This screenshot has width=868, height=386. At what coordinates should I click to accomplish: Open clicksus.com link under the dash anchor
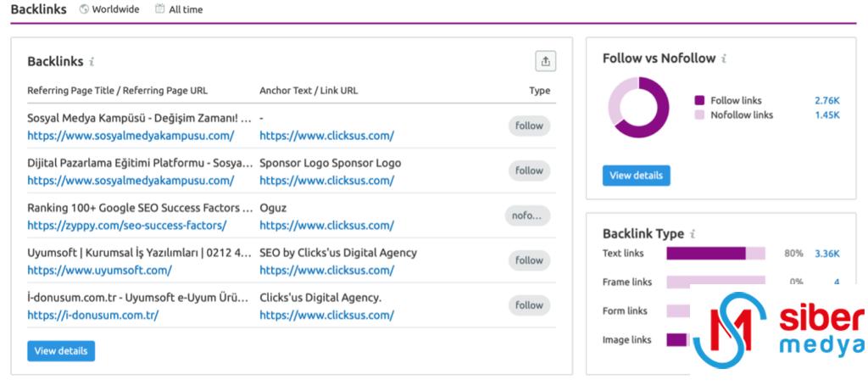click(326, 136)
